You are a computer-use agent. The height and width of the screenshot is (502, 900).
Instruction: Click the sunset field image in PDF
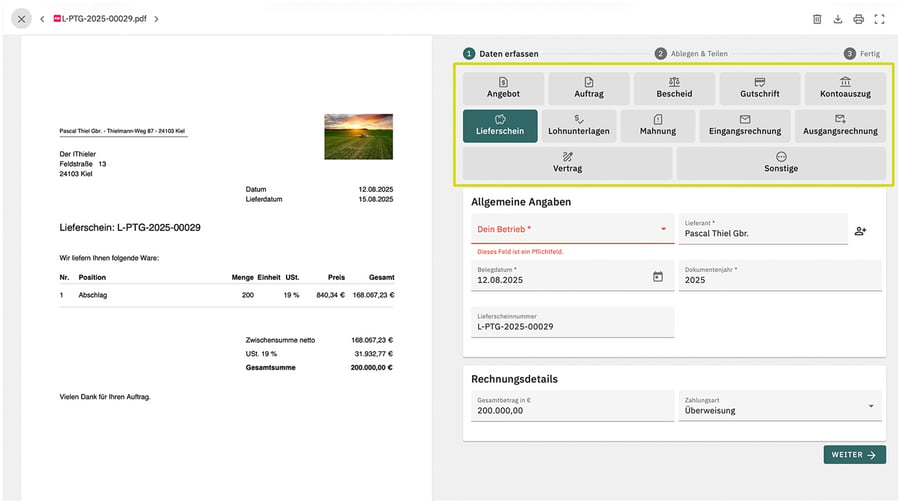pyautogui.click(x=359, y=137)
